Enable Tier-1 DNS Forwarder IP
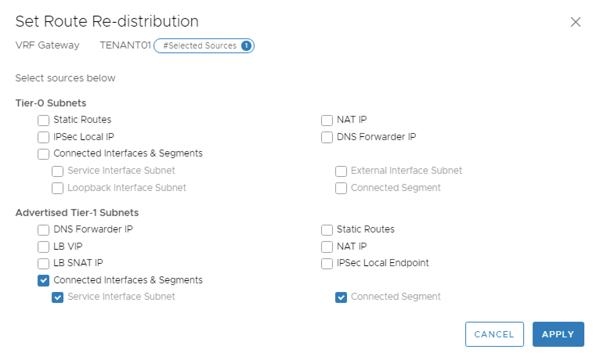Screen dimensions: 600x364 tap(43, 230)
